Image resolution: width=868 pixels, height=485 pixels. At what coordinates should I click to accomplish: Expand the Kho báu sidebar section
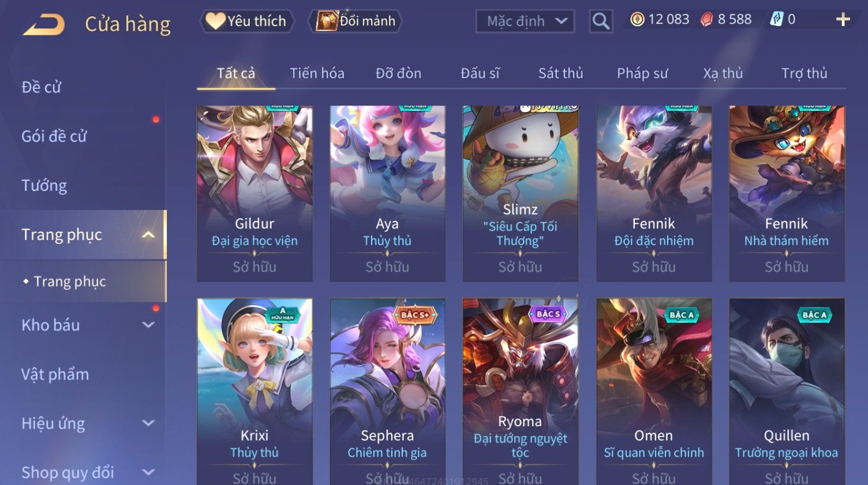coord(148,325)
